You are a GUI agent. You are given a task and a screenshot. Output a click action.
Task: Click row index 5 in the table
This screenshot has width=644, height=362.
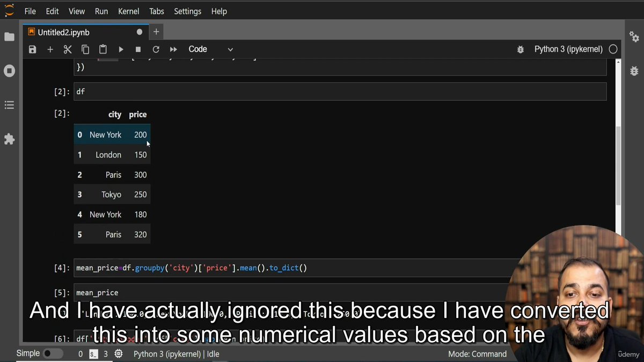79,234
